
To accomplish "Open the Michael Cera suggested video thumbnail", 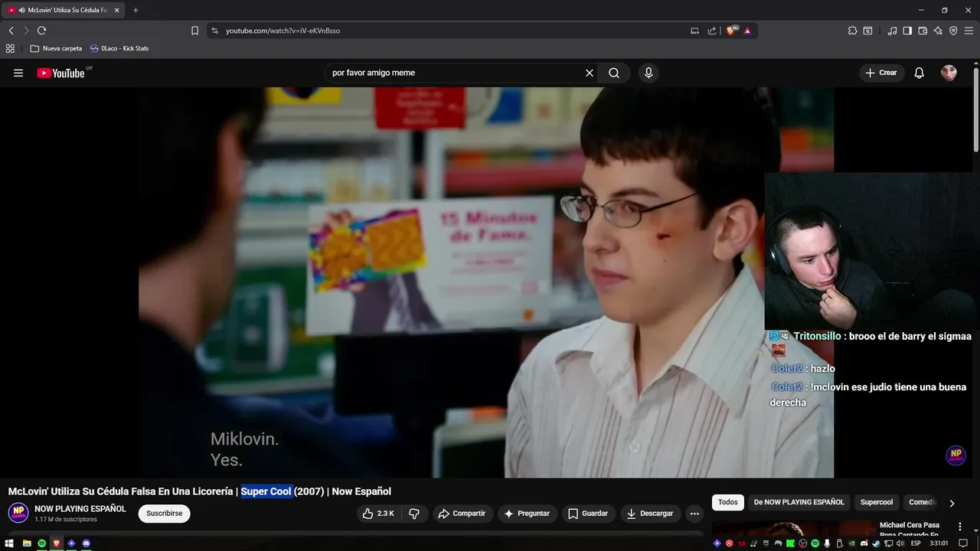I will (x=792, y=529).
